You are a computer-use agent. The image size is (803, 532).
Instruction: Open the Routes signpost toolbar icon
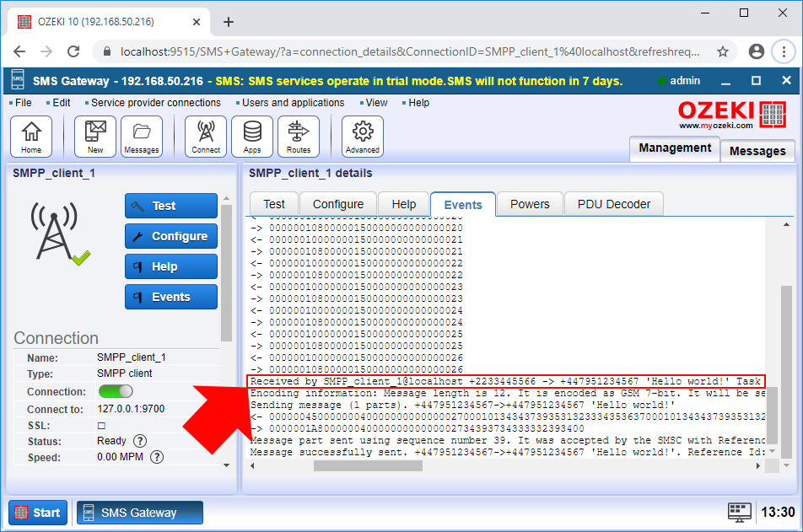299,137
